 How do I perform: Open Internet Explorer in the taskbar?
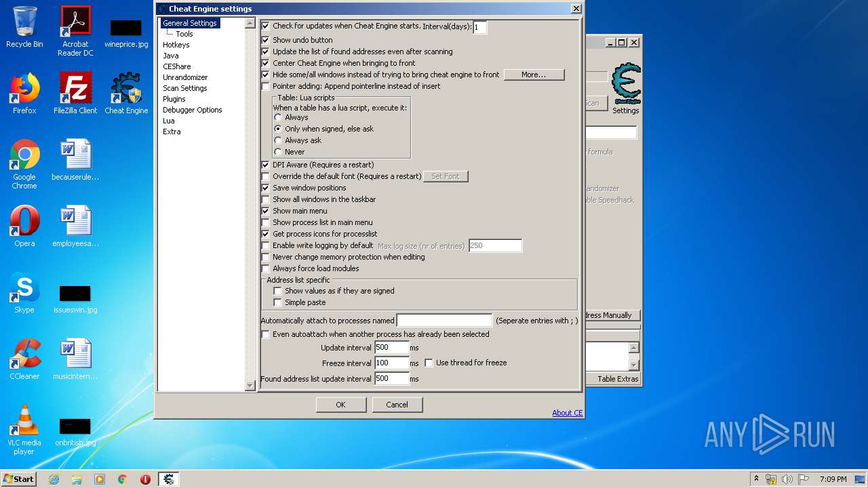click(x=54, y=479)
